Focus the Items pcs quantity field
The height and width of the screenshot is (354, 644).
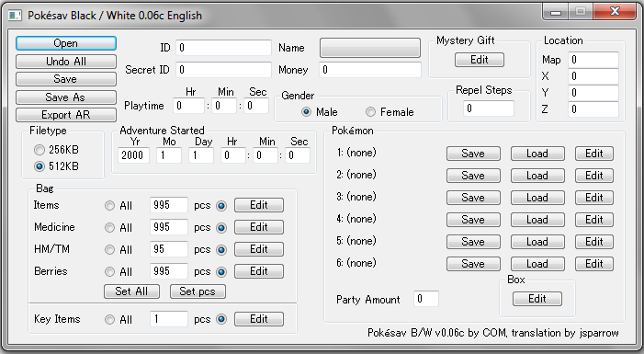169,205
